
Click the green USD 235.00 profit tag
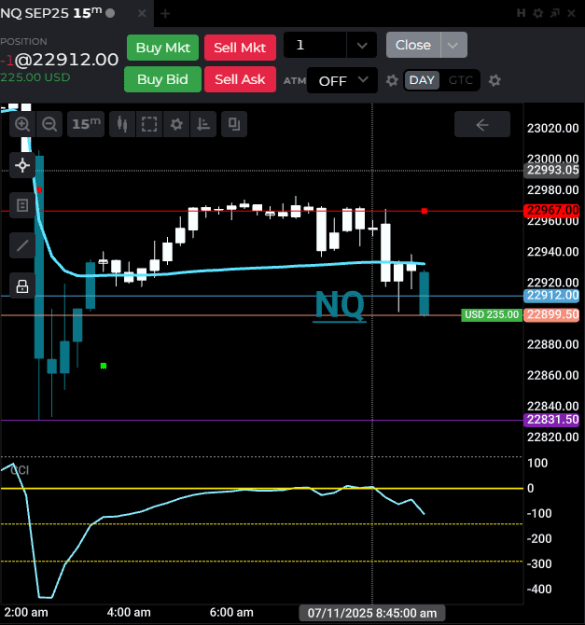492,315
